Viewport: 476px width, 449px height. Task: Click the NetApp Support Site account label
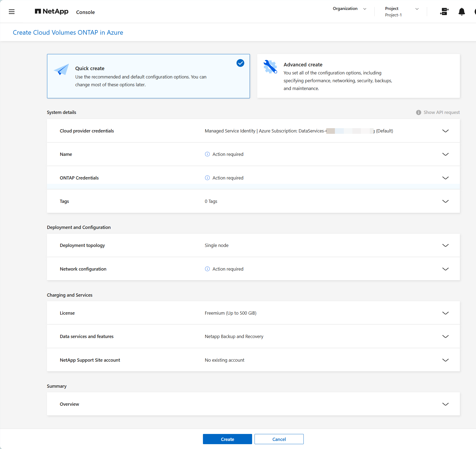90,360
